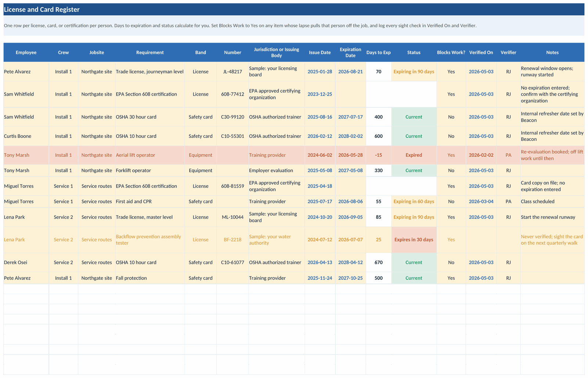This screenshot has height=378, width=588.
Task: Select the card number C10-55301
Action: (x=233, y=136)
